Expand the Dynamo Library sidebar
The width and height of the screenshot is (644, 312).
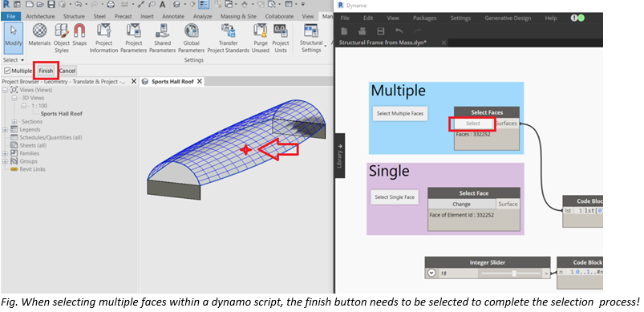tap(340, 155)
